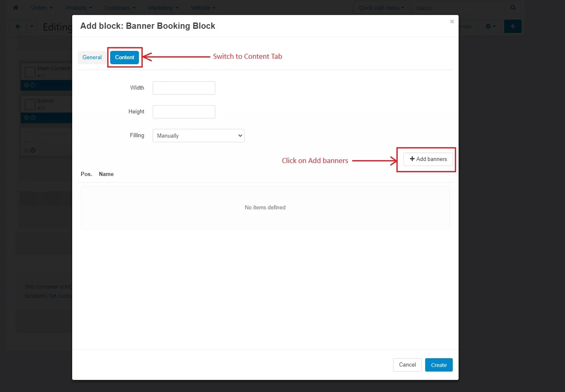The image size is (565, 392).
Task: Click the Brands block dotted-square icon
Action: coord(30,104)
